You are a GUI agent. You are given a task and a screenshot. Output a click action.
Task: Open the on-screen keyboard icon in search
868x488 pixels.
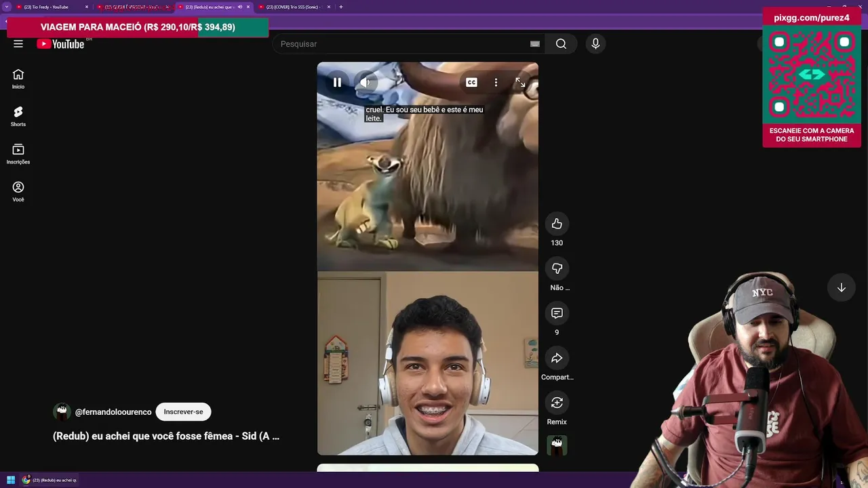pyautogui.click(x=535, y=44)
